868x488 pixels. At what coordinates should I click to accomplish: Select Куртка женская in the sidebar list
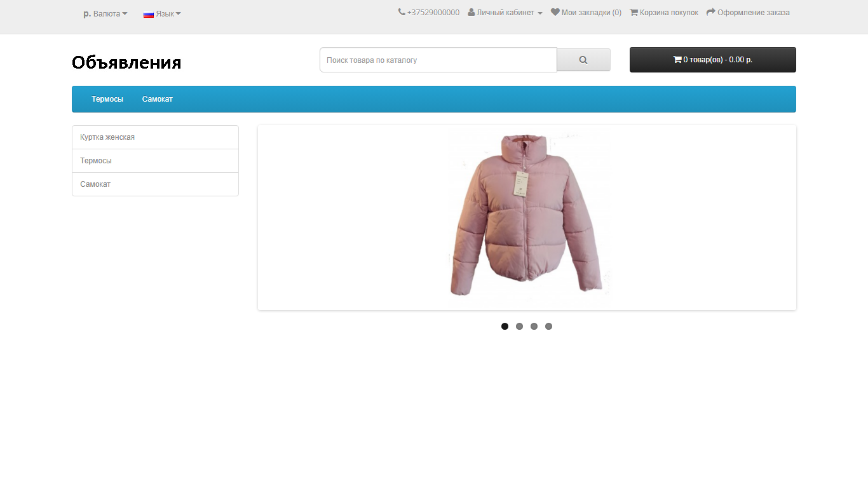pos(155,137)
